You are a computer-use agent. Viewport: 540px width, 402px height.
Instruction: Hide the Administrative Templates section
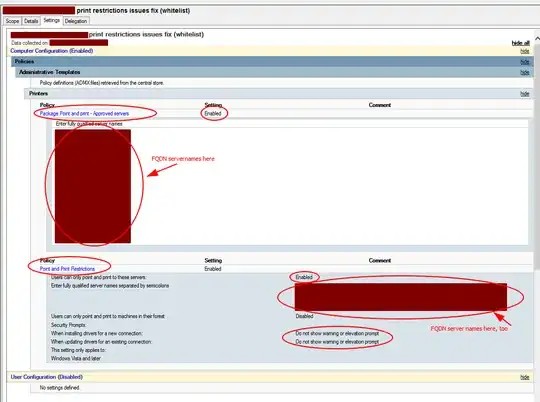point(525,72)
